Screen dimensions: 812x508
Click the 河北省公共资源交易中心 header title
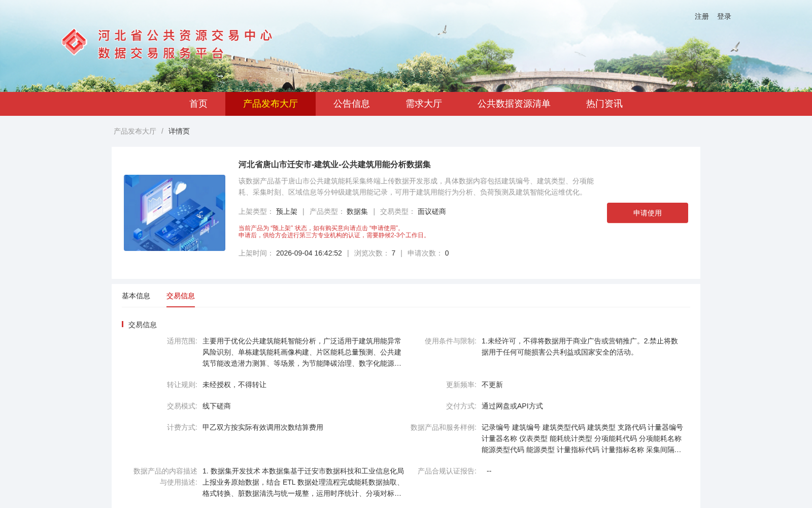pyautogui.click(x=185, y=36)
